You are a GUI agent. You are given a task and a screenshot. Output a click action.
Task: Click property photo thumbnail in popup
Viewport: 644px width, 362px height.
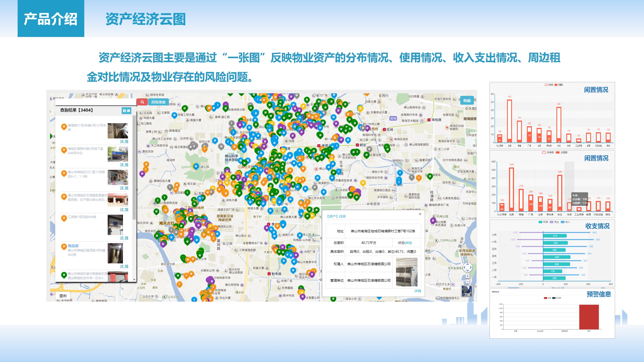tap(407, 272)
